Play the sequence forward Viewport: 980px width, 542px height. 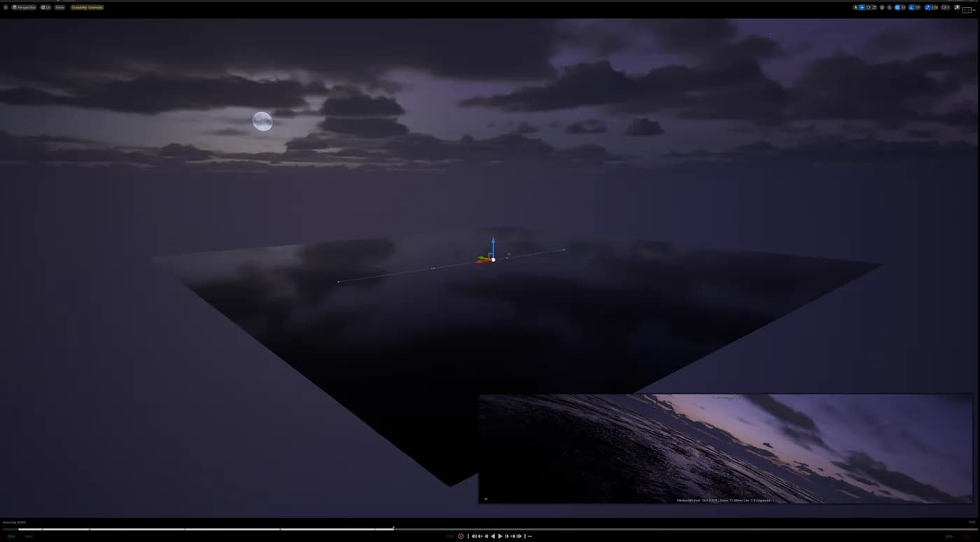pos(500,536)
